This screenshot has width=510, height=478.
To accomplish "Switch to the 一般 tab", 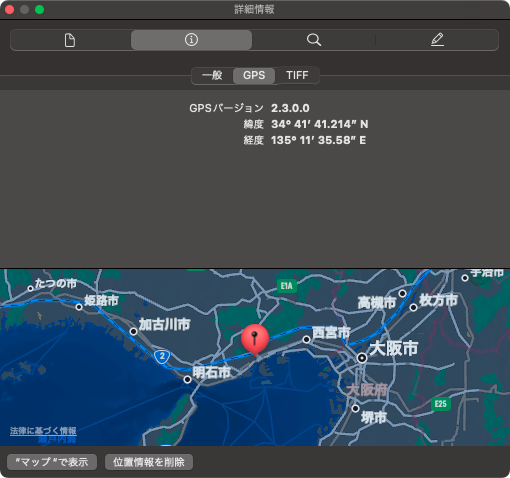I will pos(212,75).
